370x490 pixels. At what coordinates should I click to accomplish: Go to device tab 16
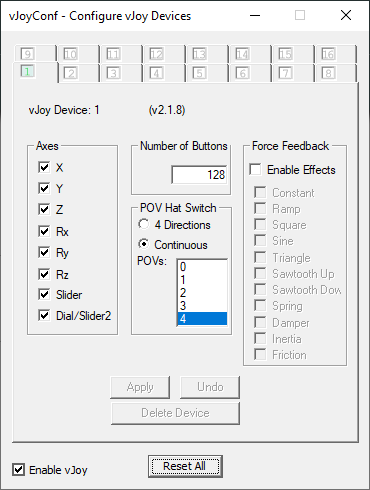click(336, 54)
